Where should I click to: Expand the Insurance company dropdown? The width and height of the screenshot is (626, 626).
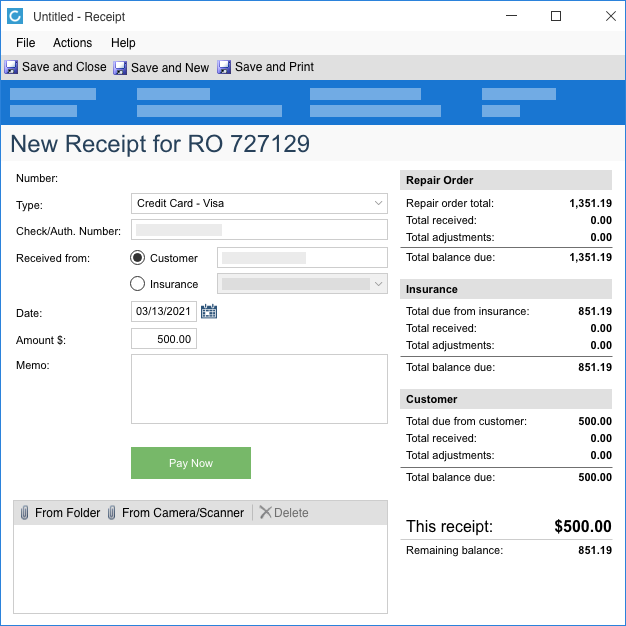pyautogui.click(x=379, y=284)
